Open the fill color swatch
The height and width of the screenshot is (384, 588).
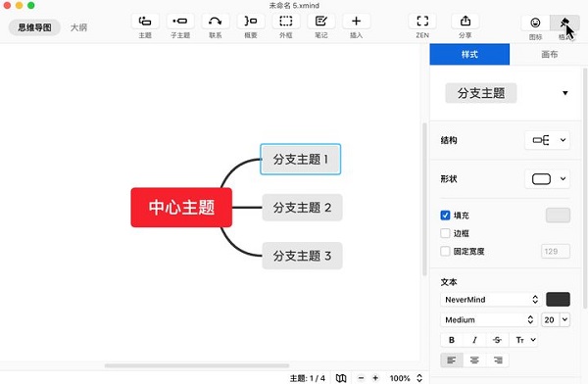point(558,216)
